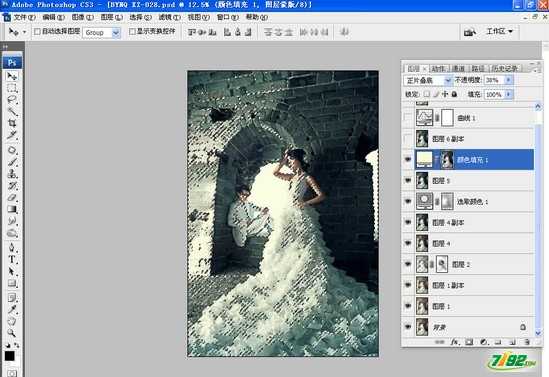Select the Curves 1 adjustment layer
The width and height of the screenshot is (549, 377).
[x=474, y=118]
